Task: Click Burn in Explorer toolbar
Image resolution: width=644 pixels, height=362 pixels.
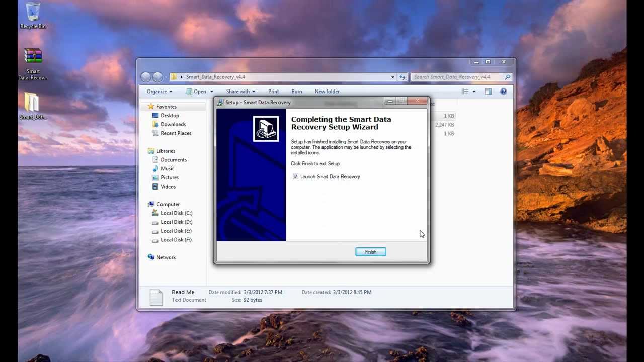Action: click(297, 92)
